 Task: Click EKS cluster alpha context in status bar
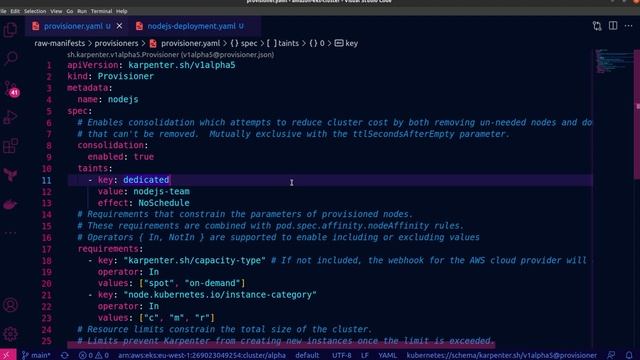coord(202,355)
